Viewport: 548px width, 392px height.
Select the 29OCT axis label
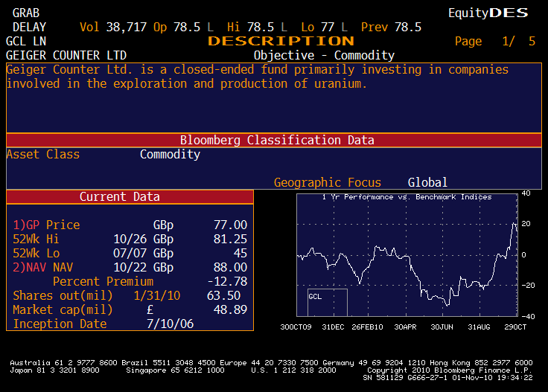click(x=515, y=327)
